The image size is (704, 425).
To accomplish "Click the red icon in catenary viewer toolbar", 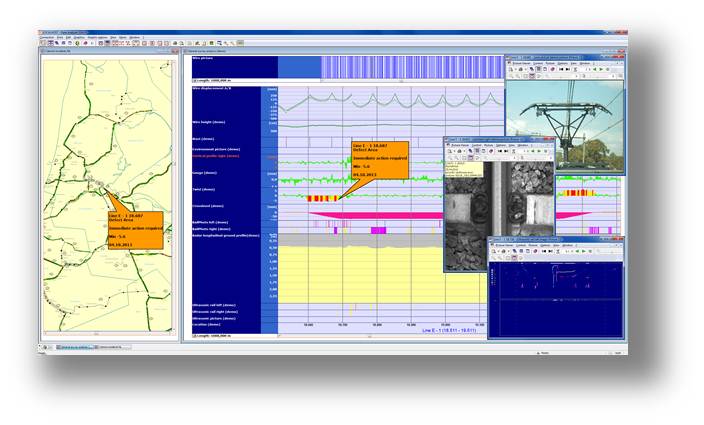I will point(553,69).
